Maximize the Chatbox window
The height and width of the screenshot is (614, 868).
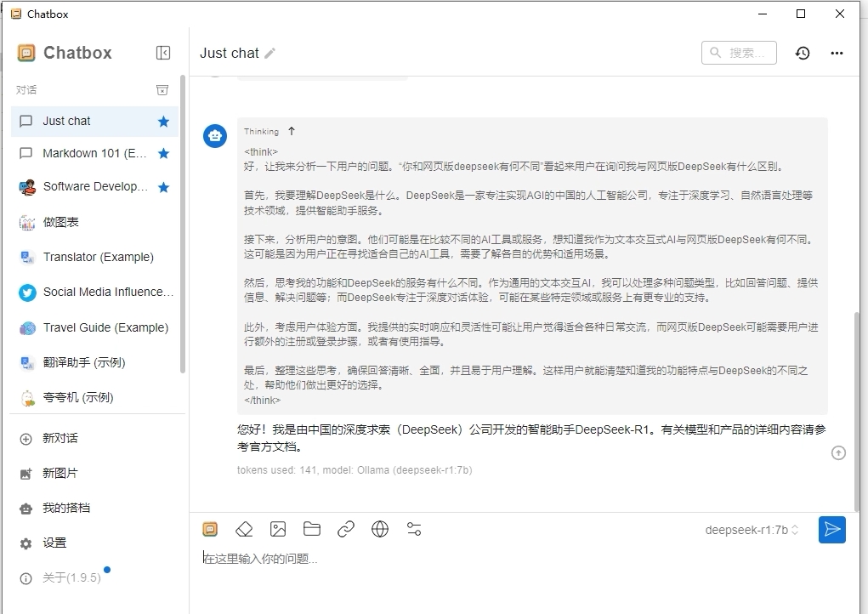tap(801, 14)
